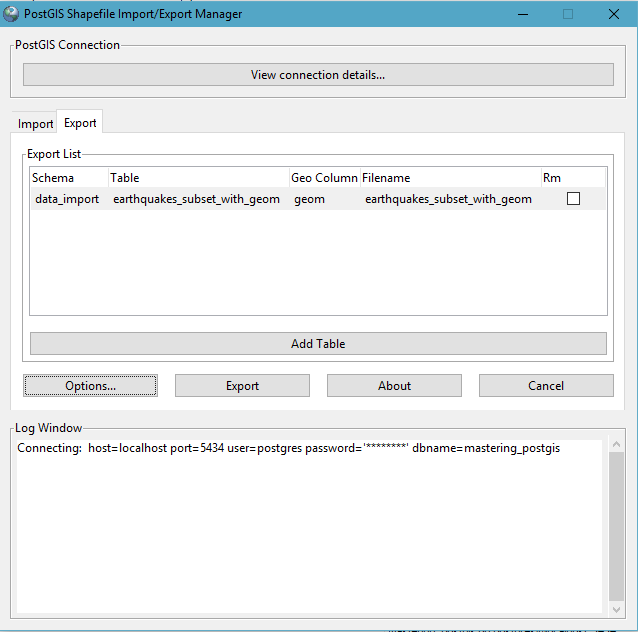Select the earthquakes_subset_with_geom table cell
This screenshot has height=632, width=638.
click(197, 199)
